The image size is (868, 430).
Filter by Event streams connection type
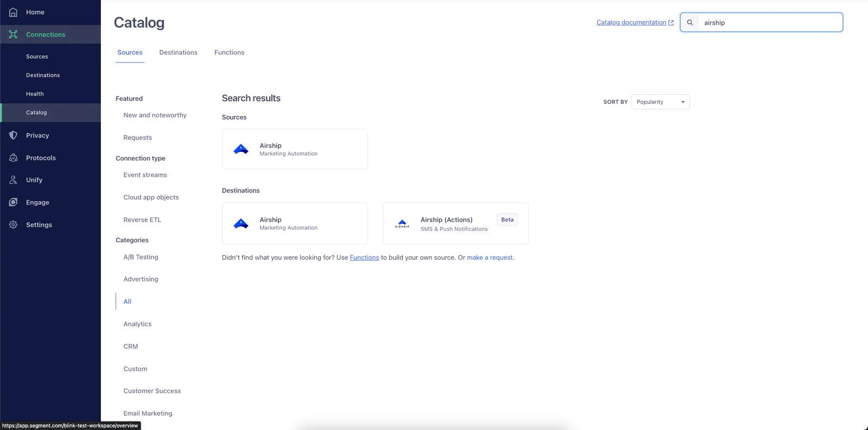pyautogui.click(x=145, y=175)
